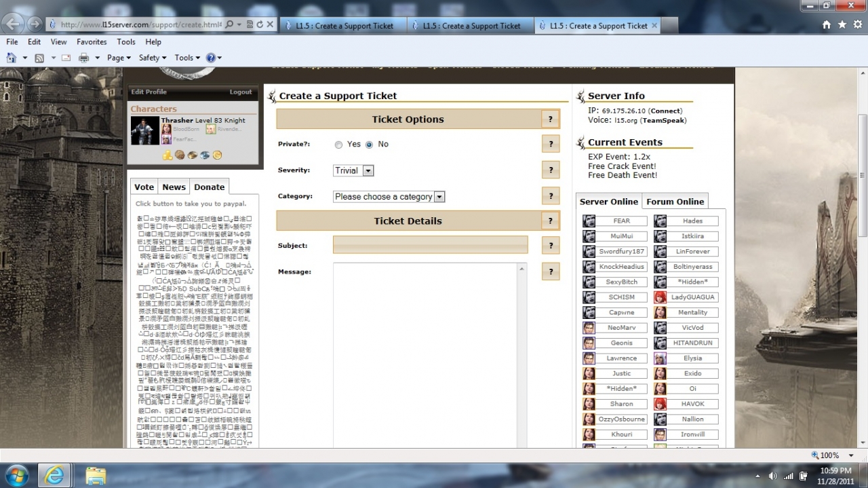
Task: Click the Logout link
Action: [241, 92]
